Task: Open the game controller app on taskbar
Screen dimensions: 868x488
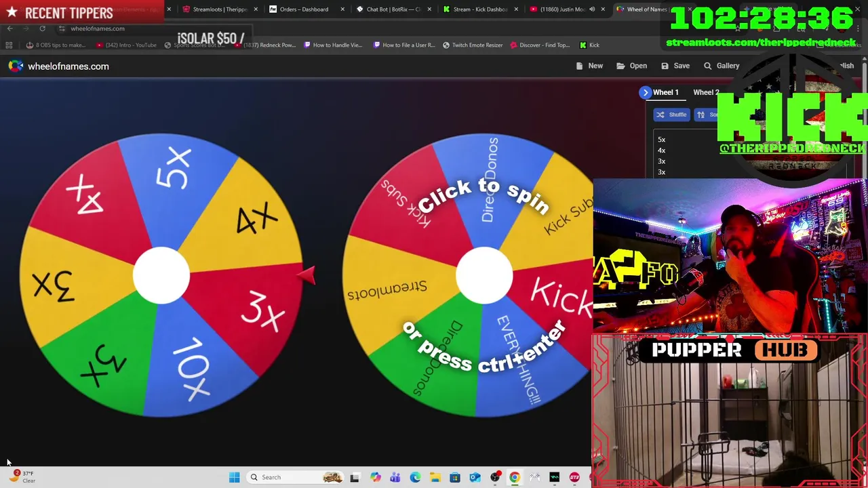Action: click(535, 477)
